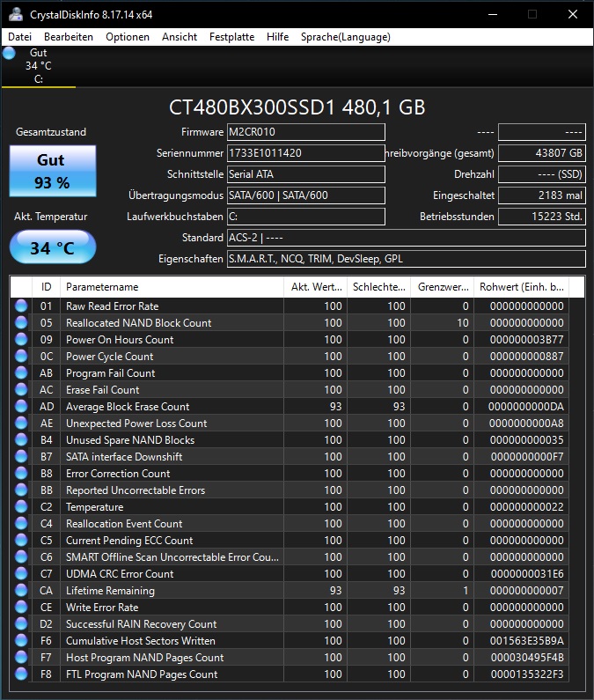Click the ID column header
594x700 pixels.
click(46, 287)
